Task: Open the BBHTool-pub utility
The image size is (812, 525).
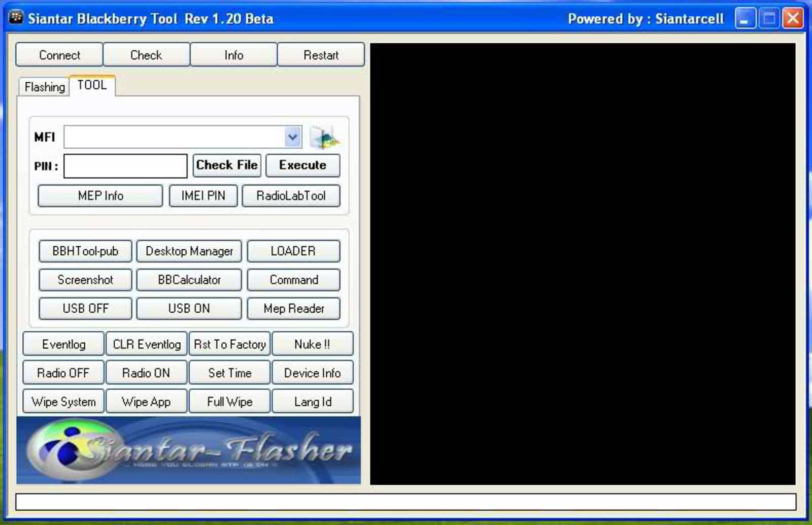Action: pos(85,251)
